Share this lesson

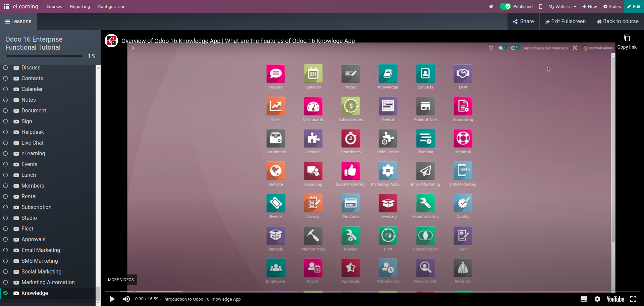pos(523,21)
